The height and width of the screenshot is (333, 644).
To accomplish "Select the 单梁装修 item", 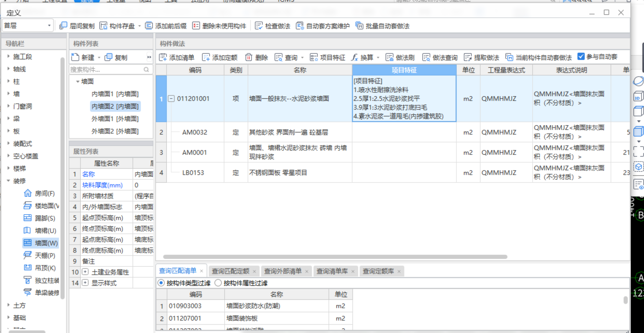I will click(41, 293).
